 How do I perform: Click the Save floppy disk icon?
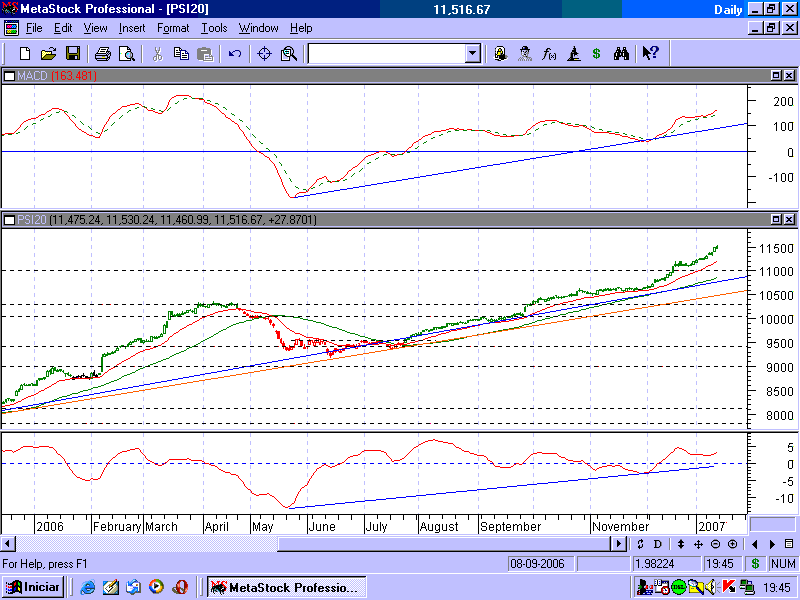coord(73,54)
